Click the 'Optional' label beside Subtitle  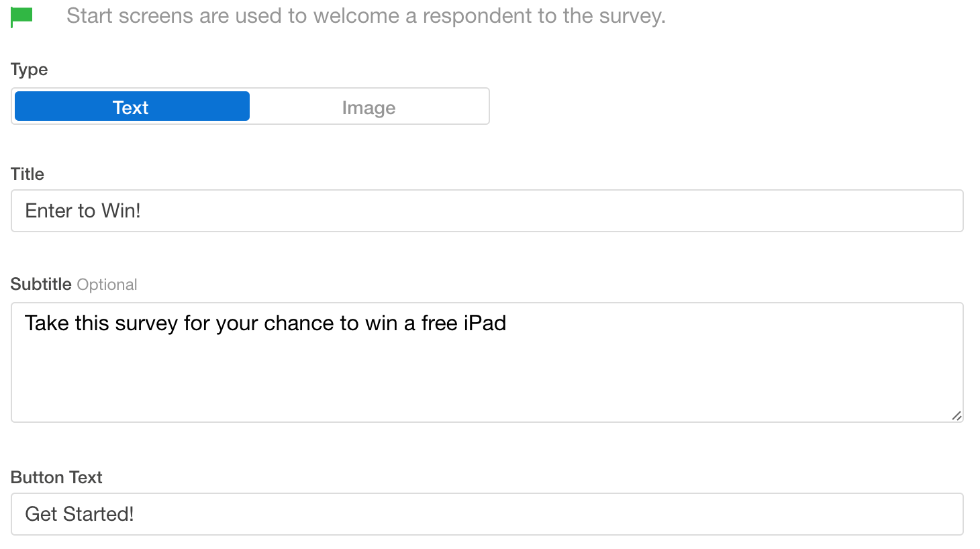107,284
